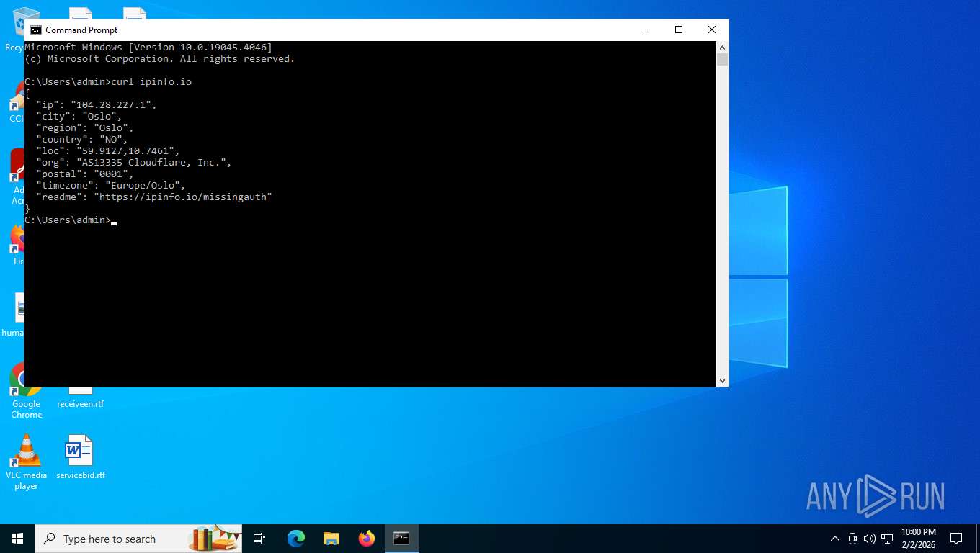
Task: Click the "city": "Oslo" line
Action: pyautogui.click(x=79, y=117)
